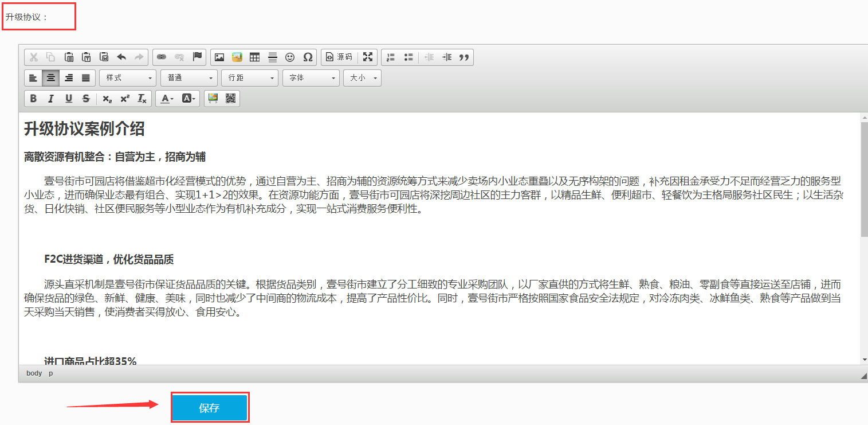Open the 字体 font dropdown
868x425 pixels.
point(311,77)
